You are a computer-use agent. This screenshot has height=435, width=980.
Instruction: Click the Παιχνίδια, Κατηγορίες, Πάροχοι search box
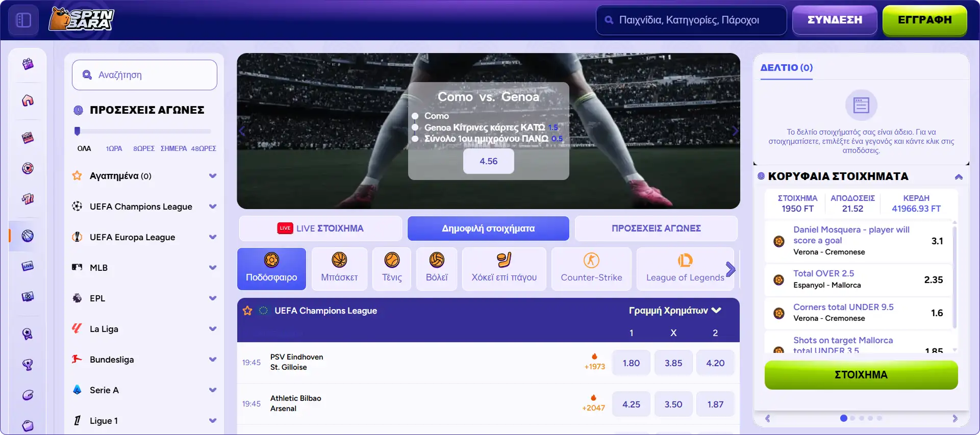[x=691, y=20]
